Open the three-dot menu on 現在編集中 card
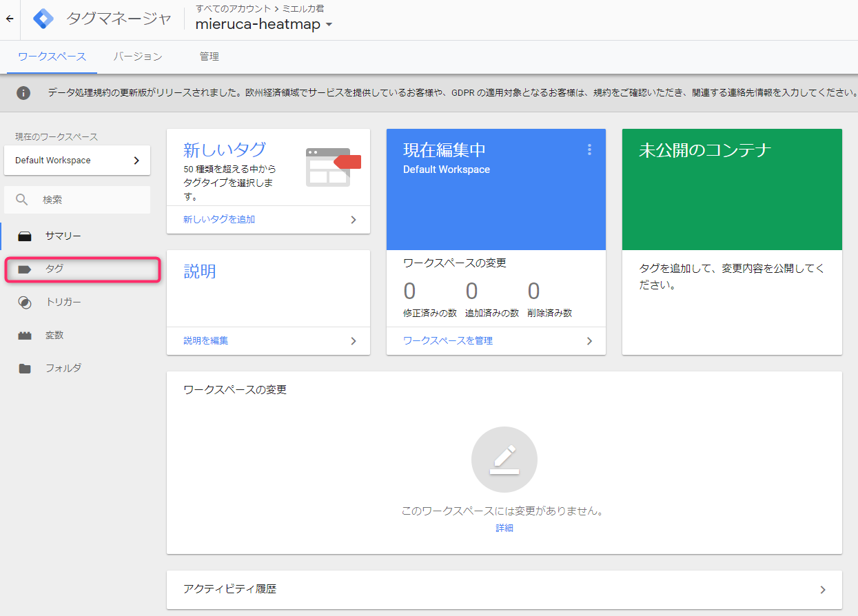858x616 pixels. [589, 150]
